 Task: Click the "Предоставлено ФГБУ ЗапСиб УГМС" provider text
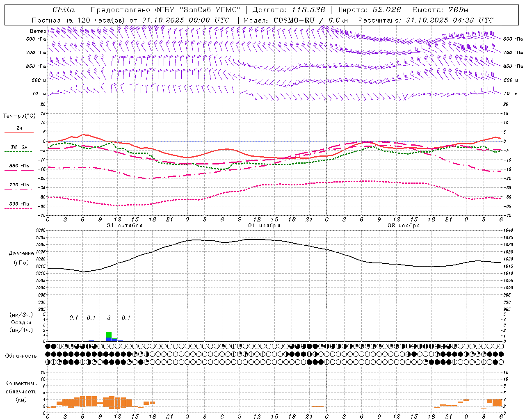(165, 9)
